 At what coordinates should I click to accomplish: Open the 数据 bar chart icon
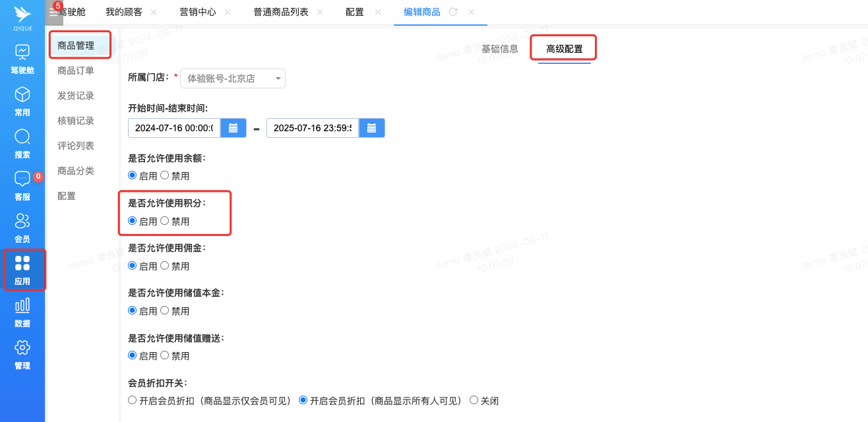[x=22, y=311]
